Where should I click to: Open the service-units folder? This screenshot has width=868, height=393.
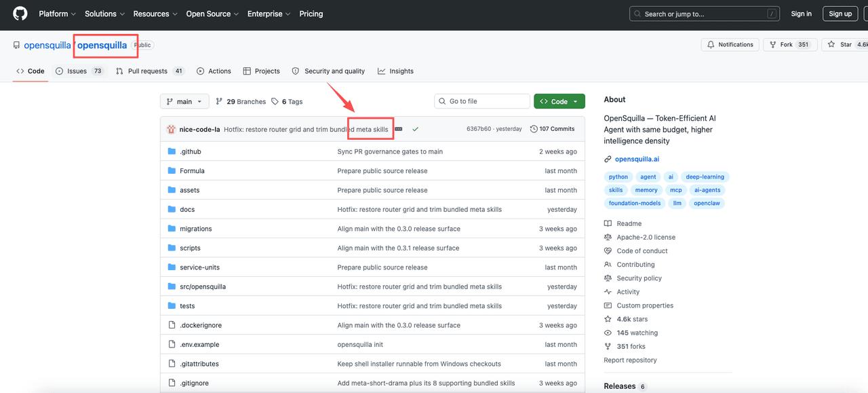[199, 267]
